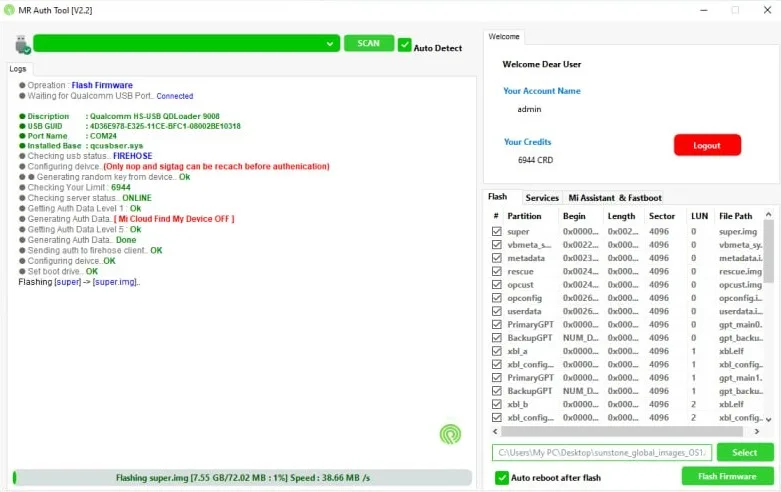Screen dimensions: 781x492
Task: Uncheck the xbl_a partition checkbox
Action: click(x=497, y=351)
